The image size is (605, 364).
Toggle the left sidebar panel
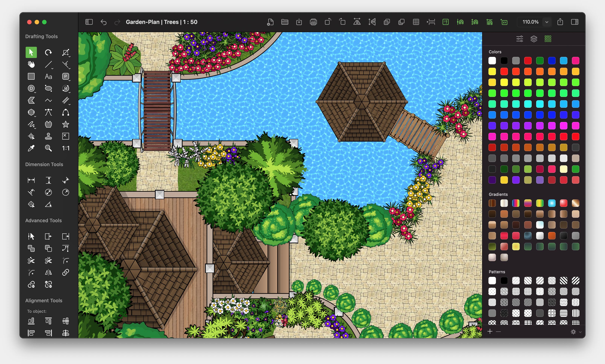point(89,22)
